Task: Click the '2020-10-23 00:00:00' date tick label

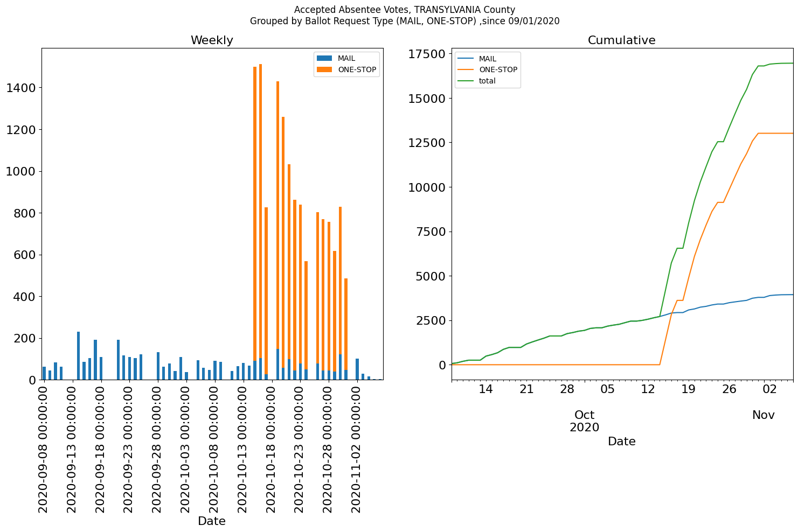Action: [301, 448]
